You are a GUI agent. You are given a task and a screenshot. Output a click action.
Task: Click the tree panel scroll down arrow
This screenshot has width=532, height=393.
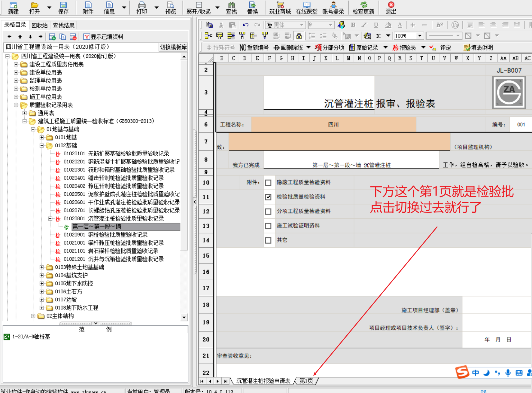pos(184,317)
